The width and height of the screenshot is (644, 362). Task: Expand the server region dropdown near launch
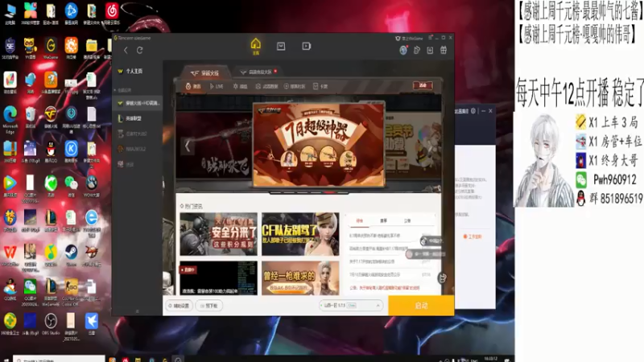click(351, 306)
